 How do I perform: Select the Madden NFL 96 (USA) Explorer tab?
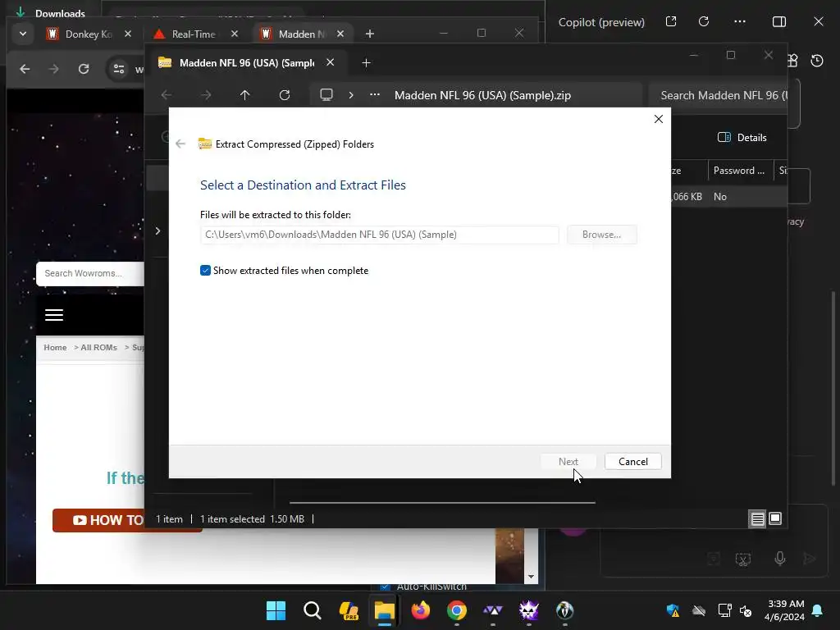coord(246,62)
